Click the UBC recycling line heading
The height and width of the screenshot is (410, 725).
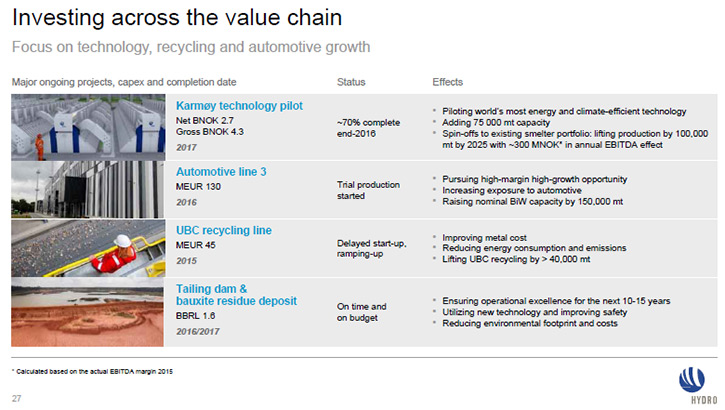pyautogui.click(x=224, y=230)
